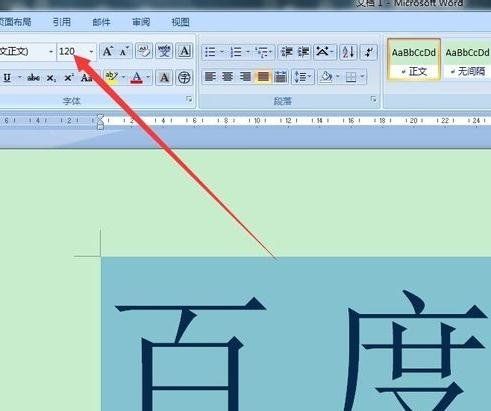Click the Multilevel List icon

tap(261, 52)
